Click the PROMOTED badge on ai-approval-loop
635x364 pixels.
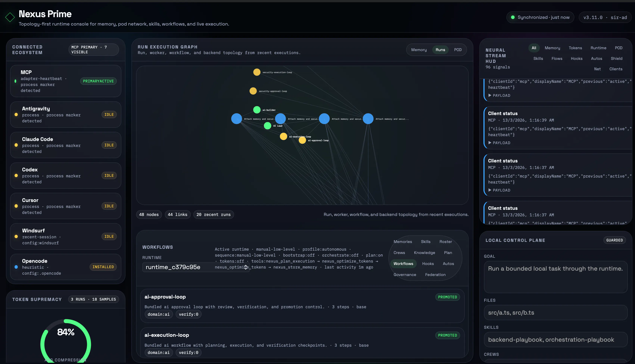[447, 297]
